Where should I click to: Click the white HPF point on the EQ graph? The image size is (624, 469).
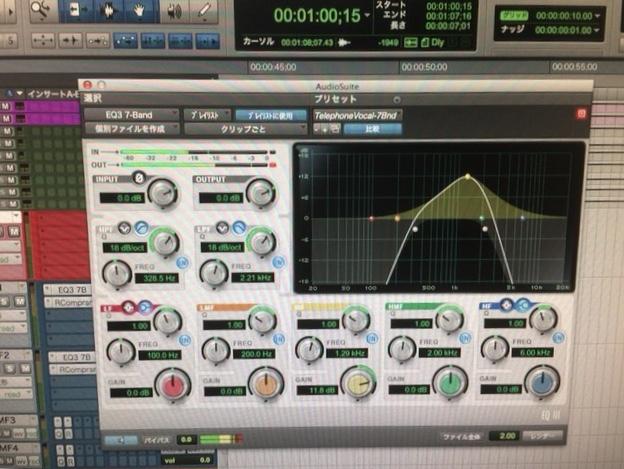point(415,229)
